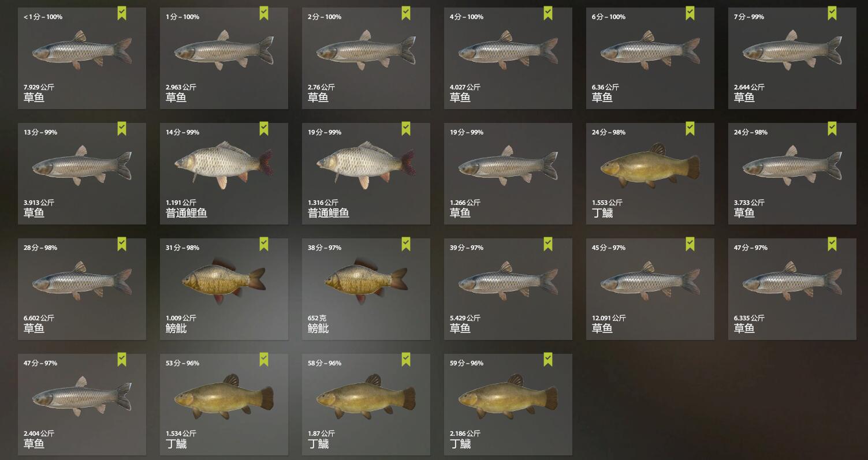This screenshot has height=460, width=868.
Task: Click the bookmark check icon on 7.929公斤 草鱼 card
Action: pos(122,13)
